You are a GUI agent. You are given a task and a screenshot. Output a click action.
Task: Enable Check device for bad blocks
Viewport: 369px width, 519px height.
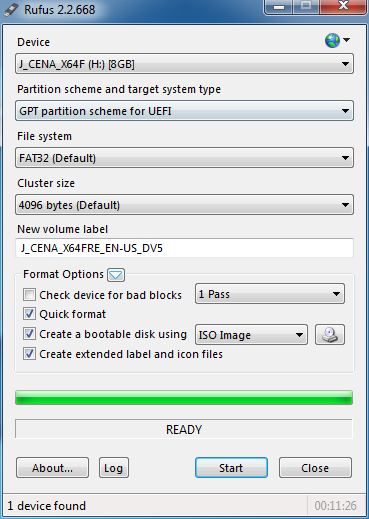click(29, 295)
